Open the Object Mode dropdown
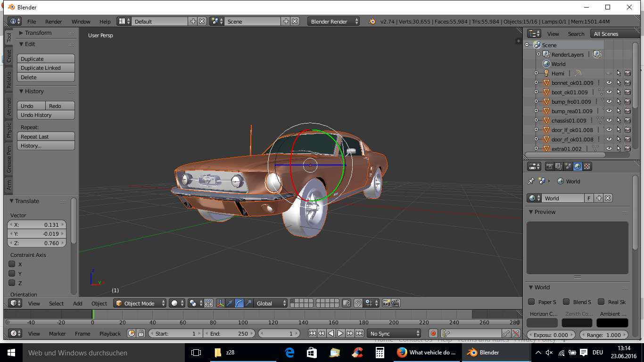This screenshot has width=644, height=362. pos(140,303)
